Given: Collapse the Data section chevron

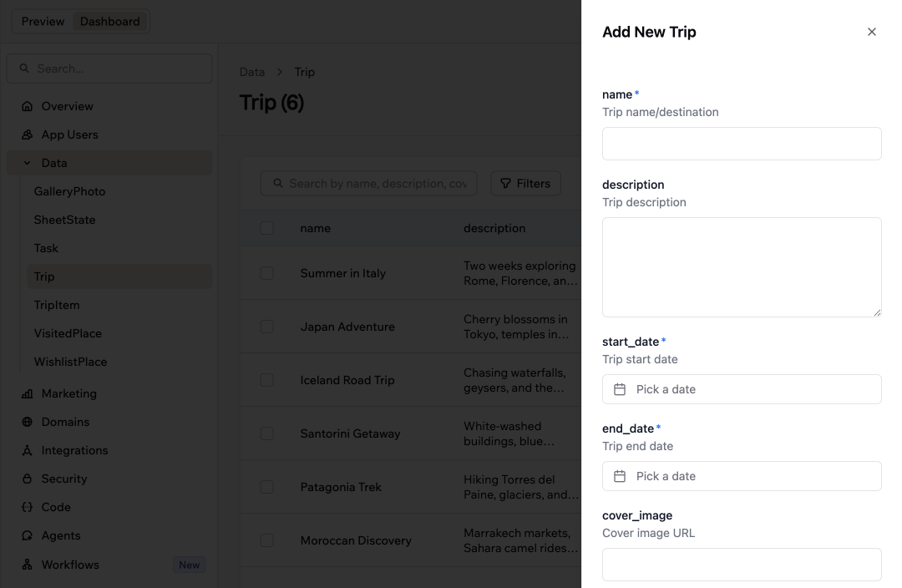Looking at the screenshot, I should (27, 163).
